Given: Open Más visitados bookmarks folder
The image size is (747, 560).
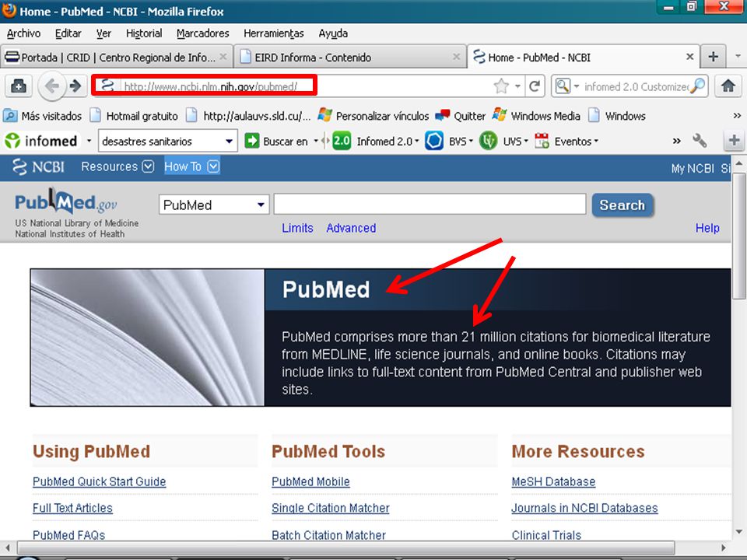Looking at the screenshot, I should pos(42,116).
